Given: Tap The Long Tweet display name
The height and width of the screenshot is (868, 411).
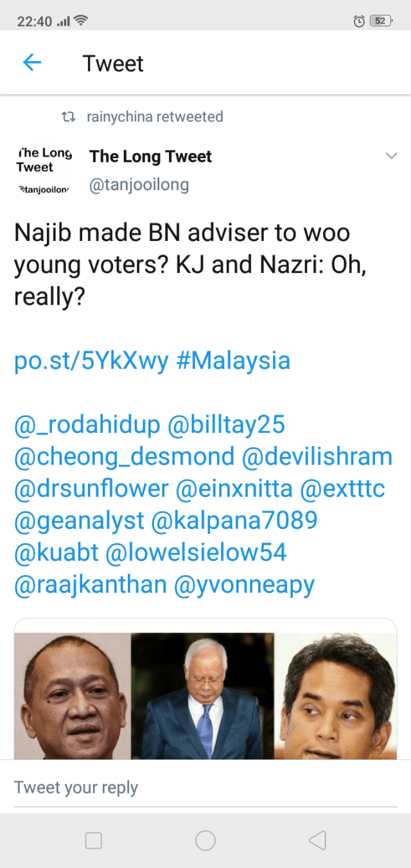Looking at the screenshot, I should (150, 157).
